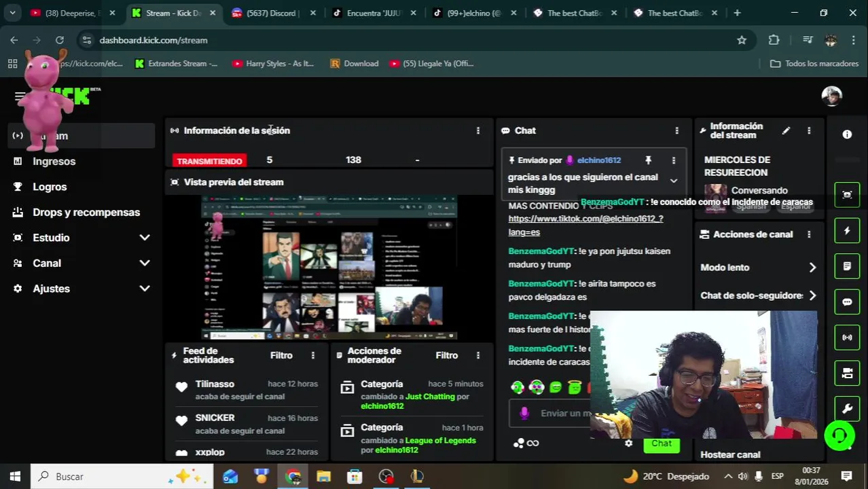
Task: Open the profile avatar menu
Action: 832,96
